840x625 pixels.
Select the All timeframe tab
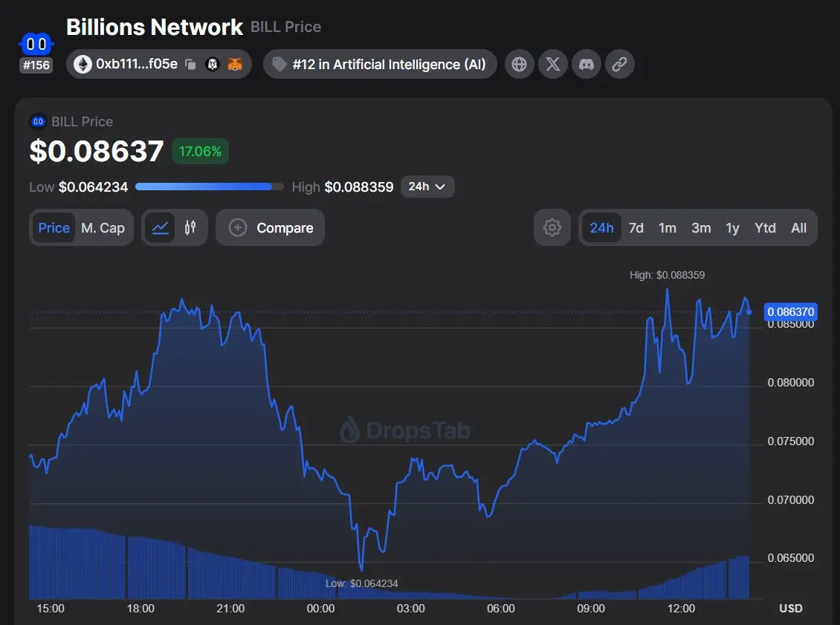click(x=799, y=227)
